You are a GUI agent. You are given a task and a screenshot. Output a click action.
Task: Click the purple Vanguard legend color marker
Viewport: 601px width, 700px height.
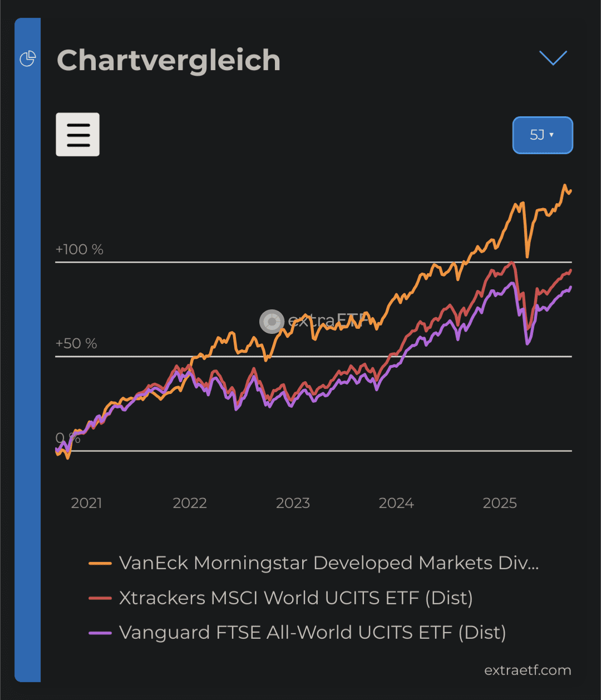(x=100, y=633)
